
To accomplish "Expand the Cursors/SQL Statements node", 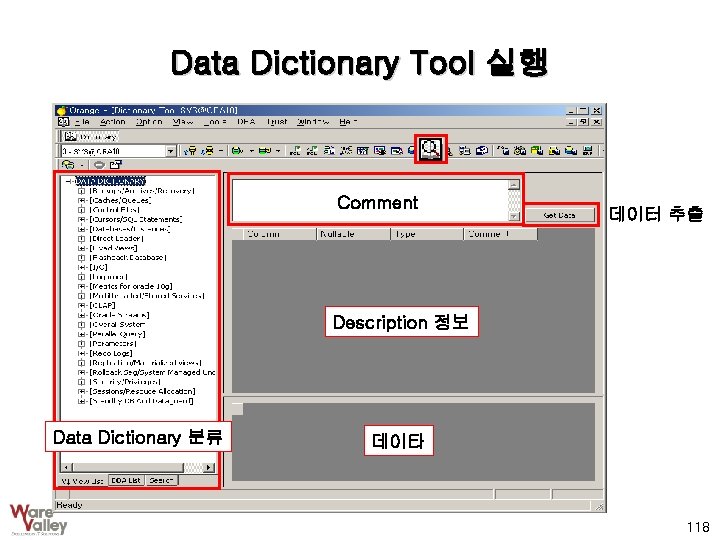I will point(81,219).
